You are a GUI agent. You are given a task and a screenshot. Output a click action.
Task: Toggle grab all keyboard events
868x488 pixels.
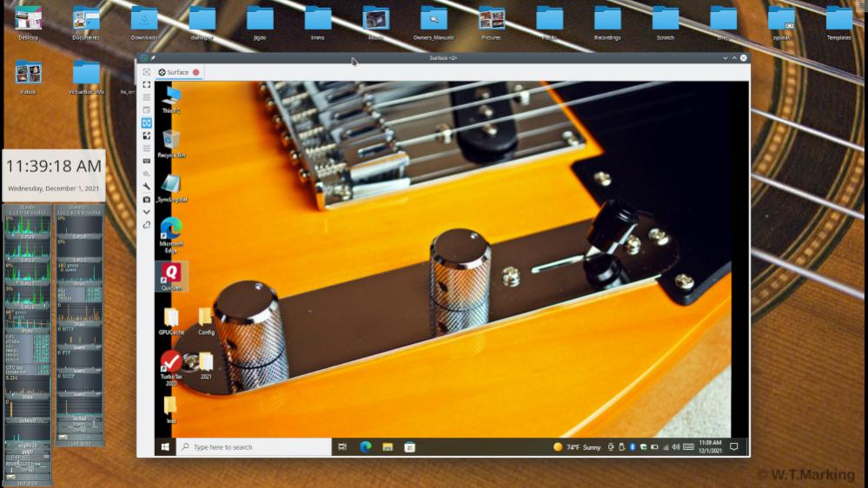(146, 161)
